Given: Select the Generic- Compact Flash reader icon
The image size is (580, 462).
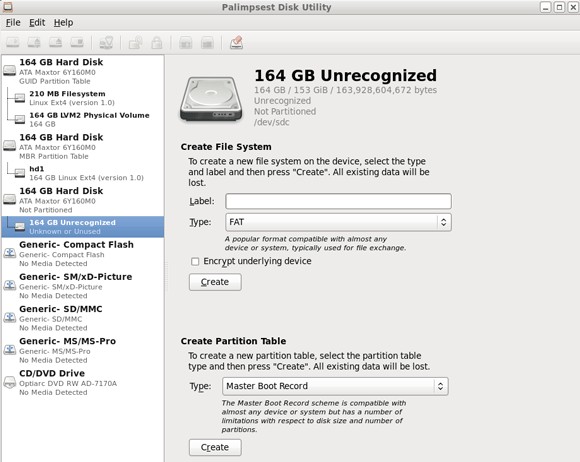Looking at the screenshot, I should (10, 253).
